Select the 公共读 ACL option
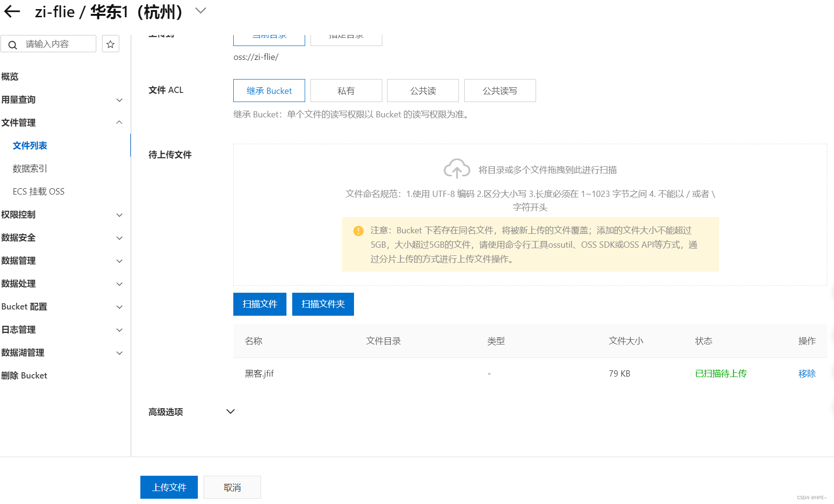 coord(423,91)
